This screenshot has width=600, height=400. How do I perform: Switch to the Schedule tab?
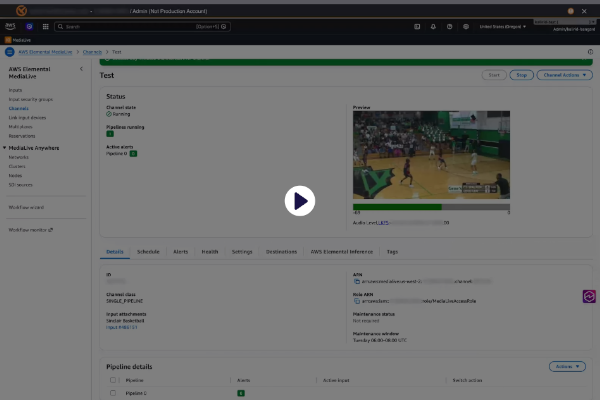148,251
